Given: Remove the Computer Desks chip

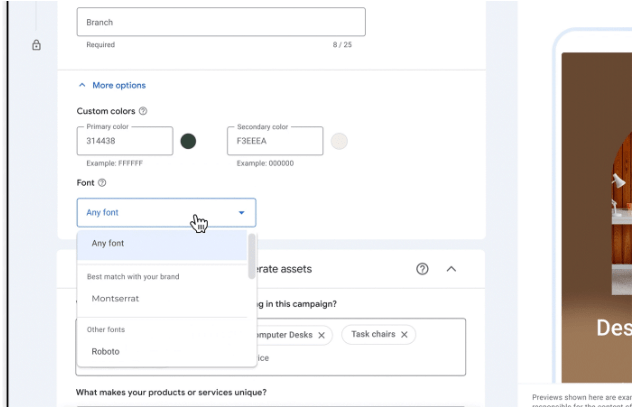Looking at the screenshot, I should click(x=321, y=335).
